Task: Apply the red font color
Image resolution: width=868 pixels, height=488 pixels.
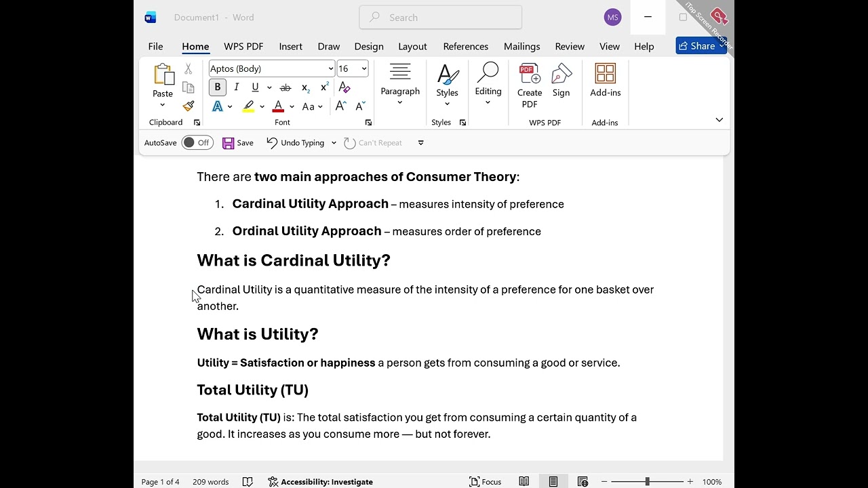Action: click(x=278, y=106)
